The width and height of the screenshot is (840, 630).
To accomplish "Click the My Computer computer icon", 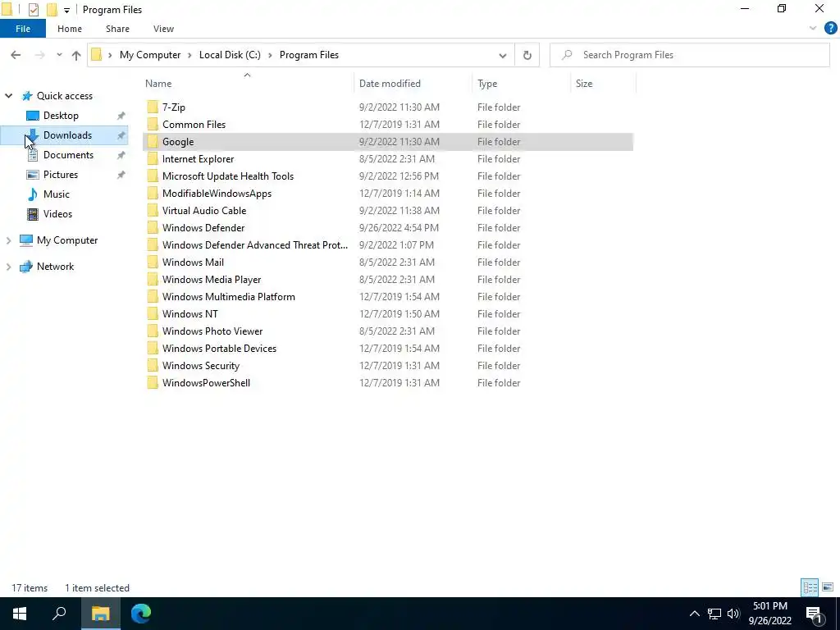I will 25,240.
